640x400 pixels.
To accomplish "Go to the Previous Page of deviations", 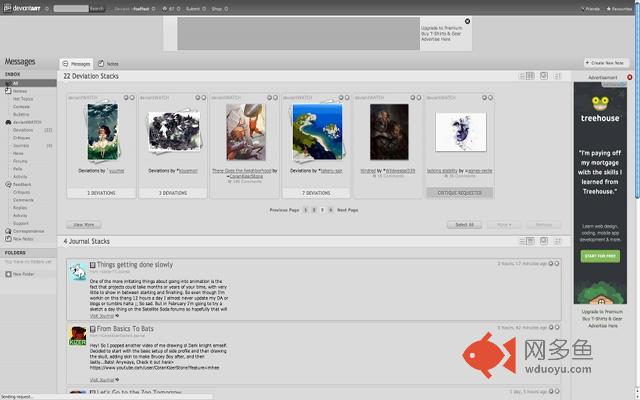I will tap(284, 210).
